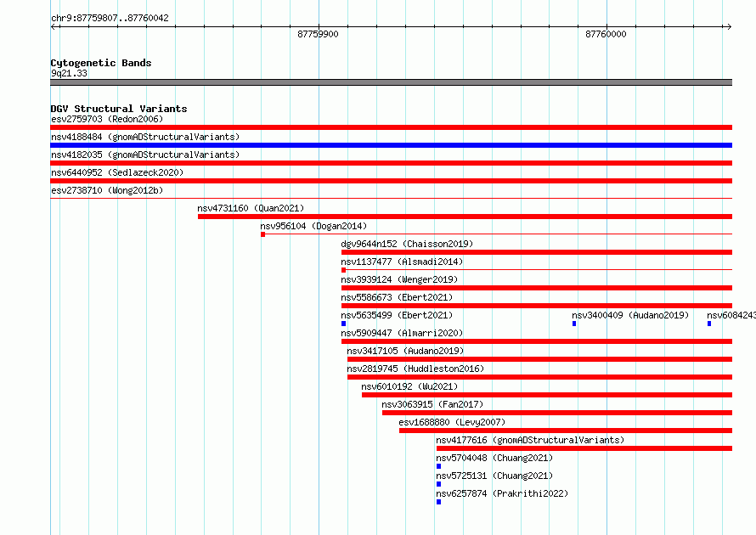Open nsv4177616 (gnomADStructuralVariants) label

530,440
